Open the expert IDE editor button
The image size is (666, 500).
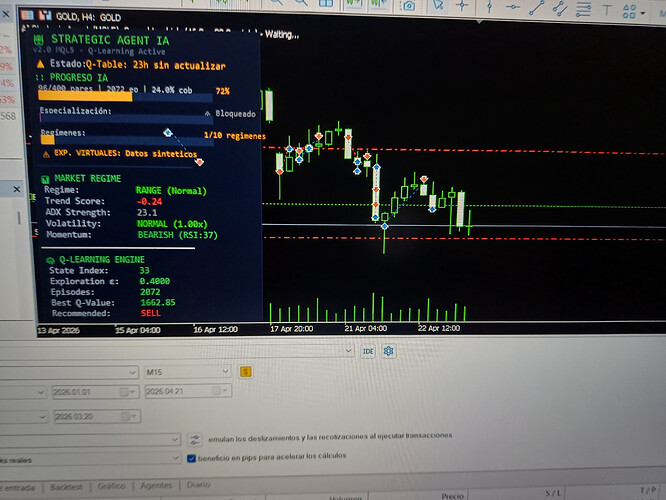click(x=368, y=351)
